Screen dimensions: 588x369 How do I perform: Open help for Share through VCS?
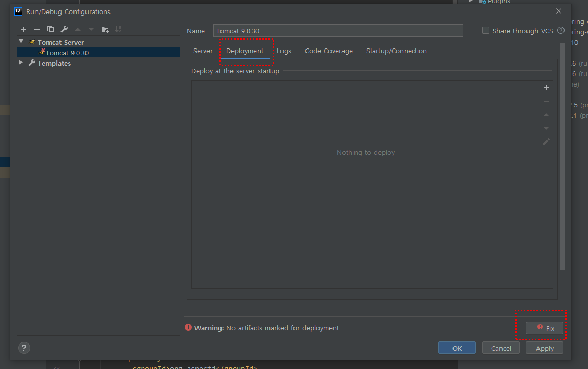[561, 30]
